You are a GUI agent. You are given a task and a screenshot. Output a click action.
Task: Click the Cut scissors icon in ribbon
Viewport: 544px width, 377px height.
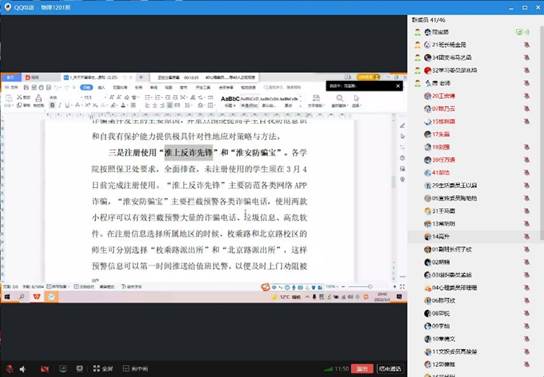(x=20, y=97)
